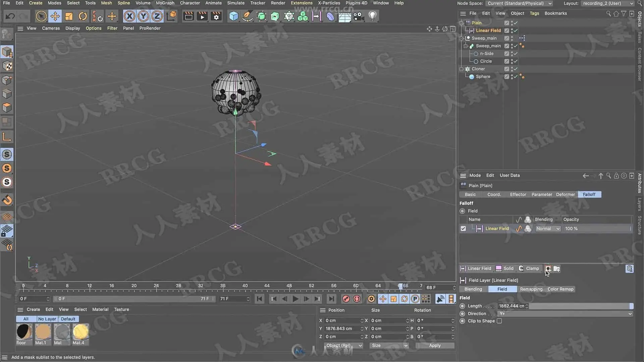Toggle the Field keyframe dot

click(x=463, y=211)
